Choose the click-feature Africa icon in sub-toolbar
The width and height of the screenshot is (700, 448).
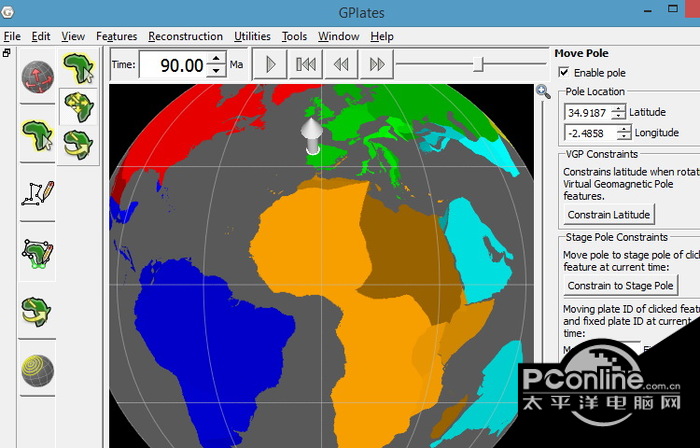click(79, 68)
